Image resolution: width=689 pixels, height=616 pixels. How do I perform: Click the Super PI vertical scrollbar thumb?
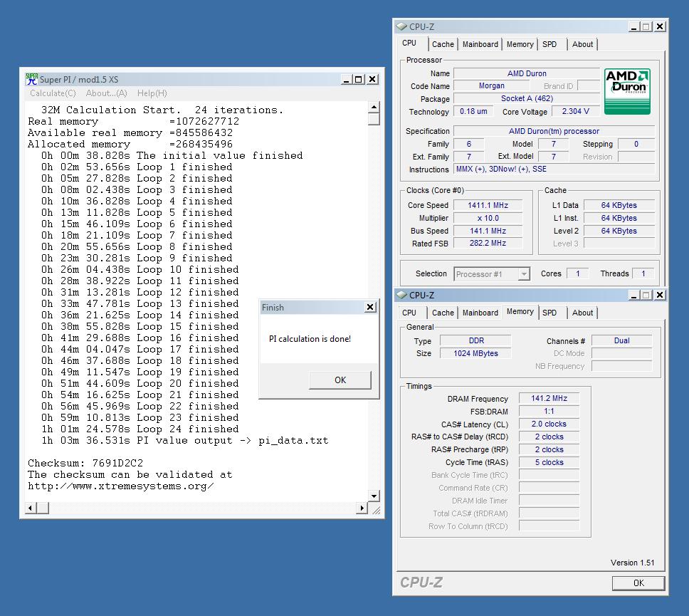pyautogui.click(x=374, y=119)
